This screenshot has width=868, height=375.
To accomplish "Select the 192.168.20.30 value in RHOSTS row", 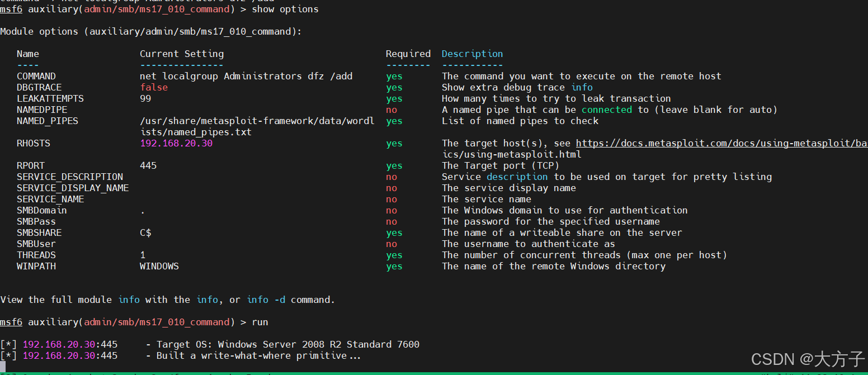I will click(x=176, y=143).
